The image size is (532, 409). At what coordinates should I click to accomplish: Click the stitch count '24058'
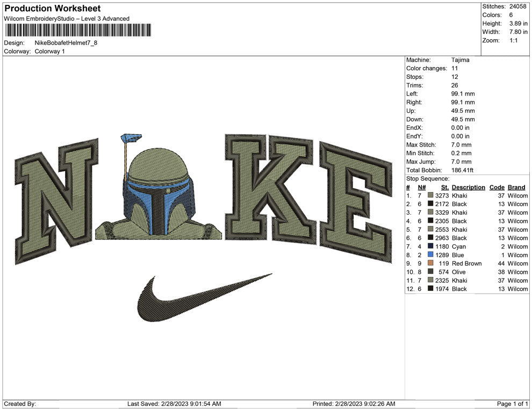tap(517, 6)
